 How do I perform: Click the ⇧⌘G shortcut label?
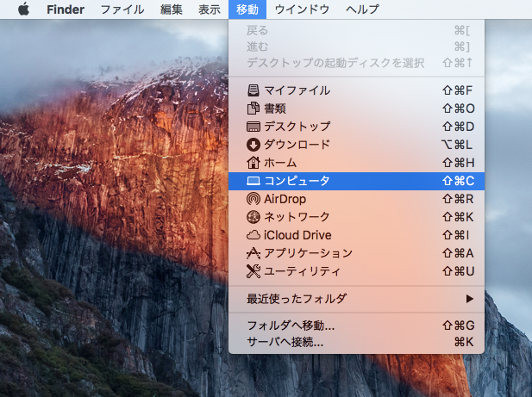pyautogui.click(x=458, y=326)
